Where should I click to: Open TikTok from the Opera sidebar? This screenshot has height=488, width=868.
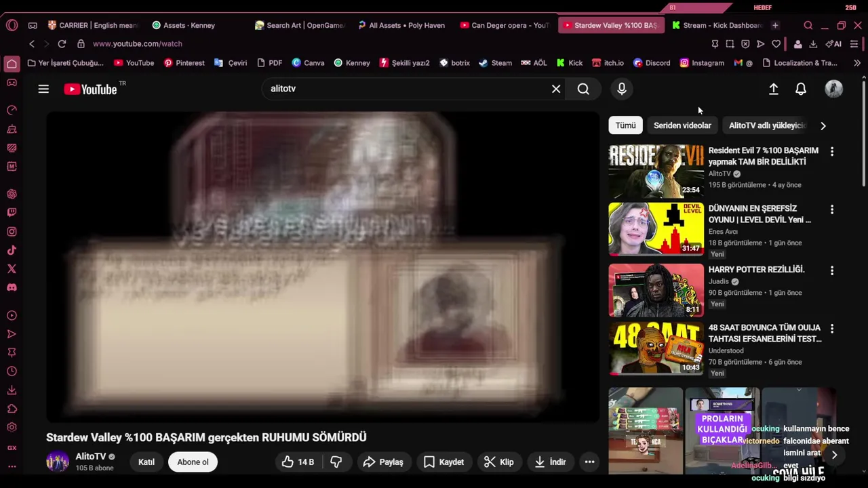click(12, 250)
